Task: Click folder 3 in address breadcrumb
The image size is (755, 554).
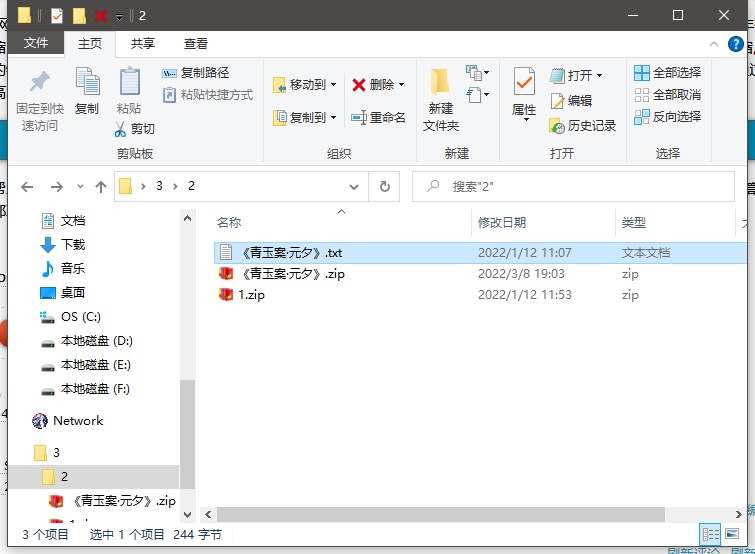Action: pyautogui.click(x=159, y=186)
